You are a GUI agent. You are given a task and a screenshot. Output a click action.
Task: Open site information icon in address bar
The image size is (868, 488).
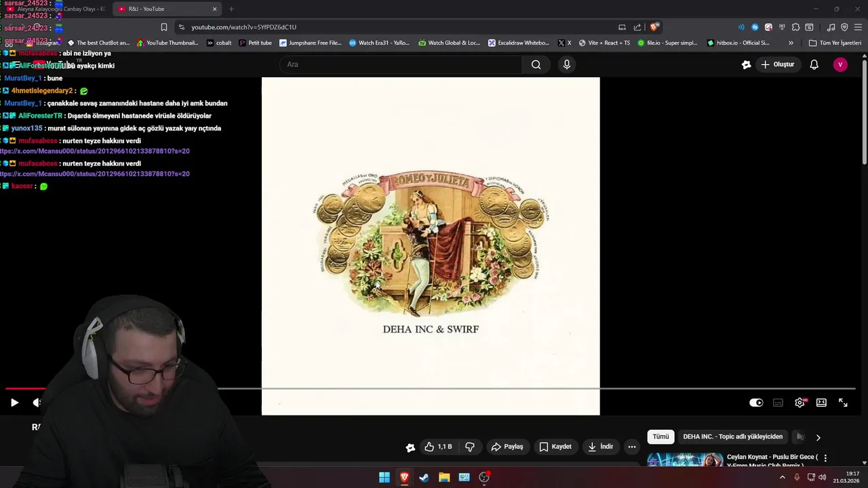[x=181, y=27]
